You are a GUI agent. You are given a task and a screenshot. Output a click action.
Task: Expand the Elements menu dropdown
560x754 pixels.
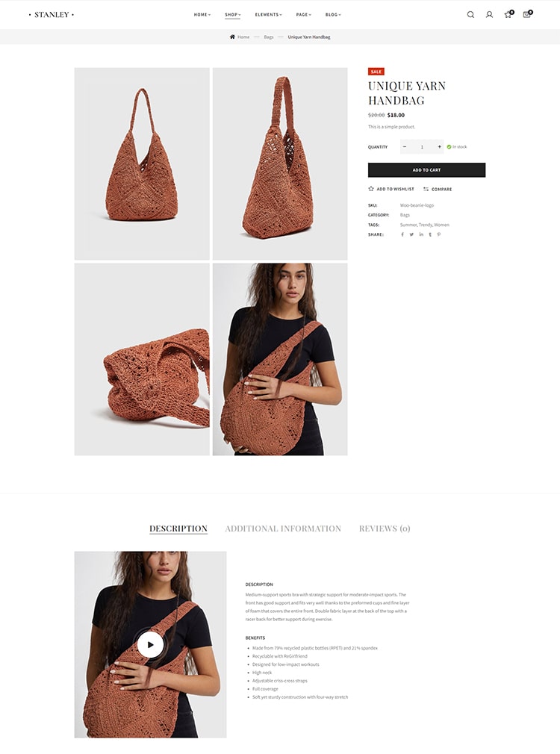(x=269, y=14)
